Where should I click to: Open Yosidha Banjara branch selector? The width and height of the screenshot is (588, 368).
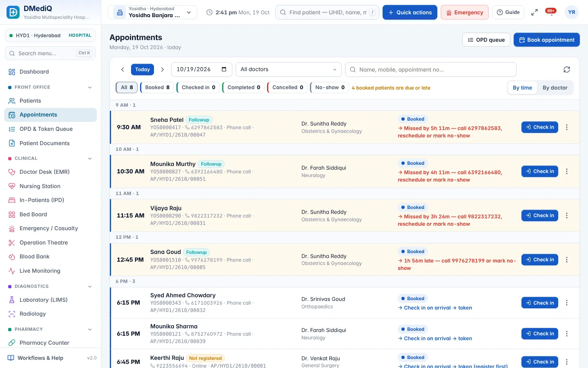click(152, 12)
